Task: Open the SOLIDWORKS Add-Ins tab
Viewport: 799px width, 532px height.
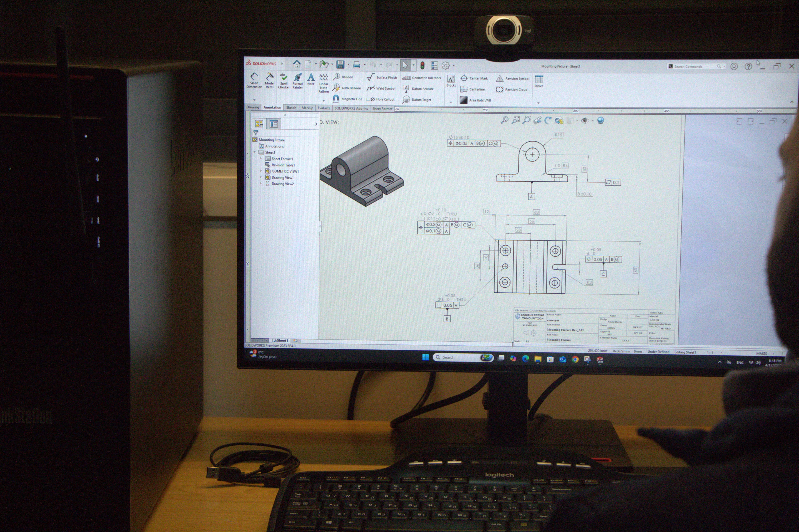Action: coord(351,108)
